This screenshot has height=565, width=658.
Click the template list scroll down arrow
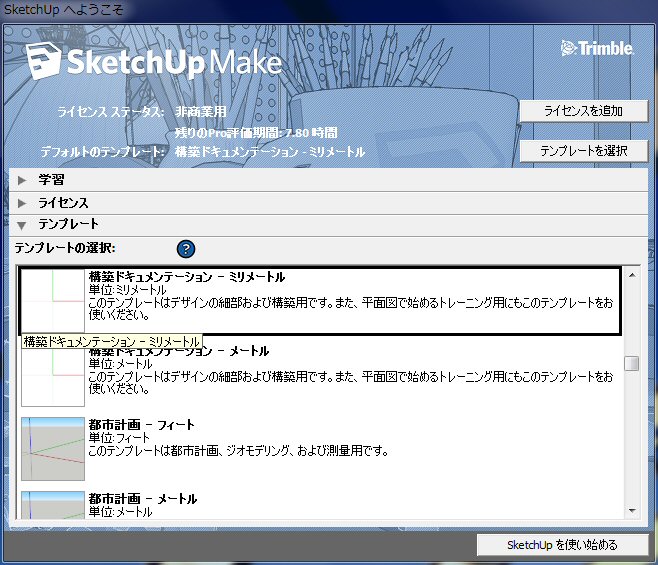pyautogui.click(x=632, y=511)
